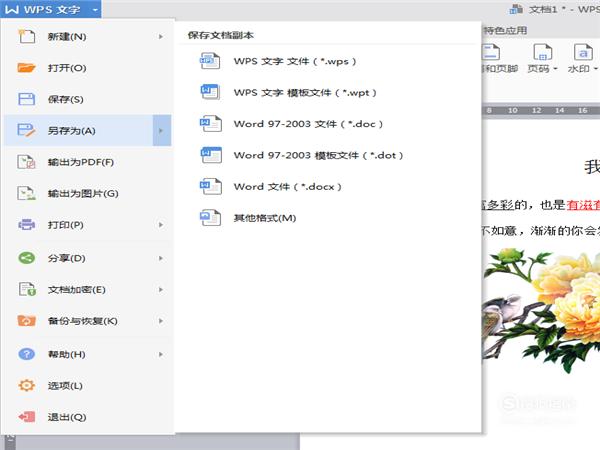Click the .wpt template file icon

(210, 92)
